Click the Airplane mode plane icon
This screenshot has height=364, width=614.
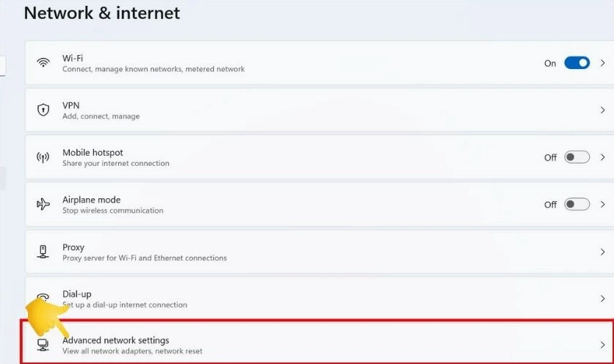43,204
